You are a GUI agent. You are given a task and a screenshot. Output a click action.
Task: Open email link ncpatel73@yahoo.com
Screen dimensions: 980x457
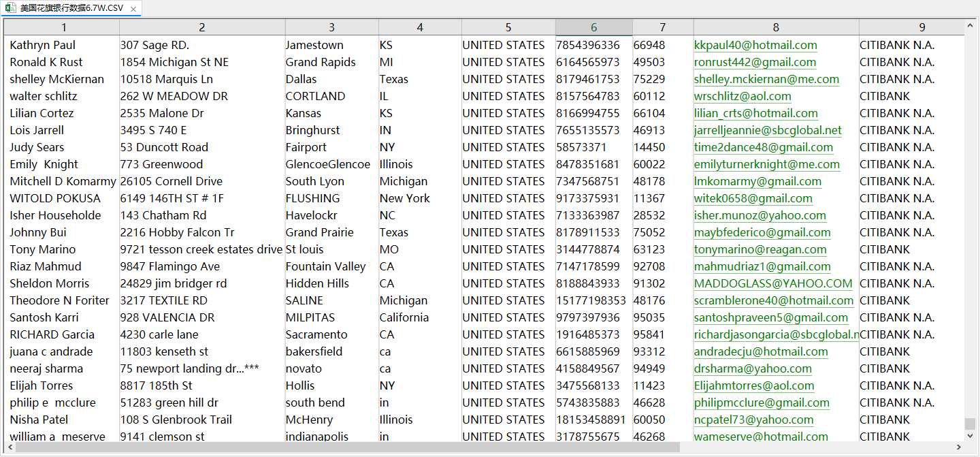coord(754,420)
